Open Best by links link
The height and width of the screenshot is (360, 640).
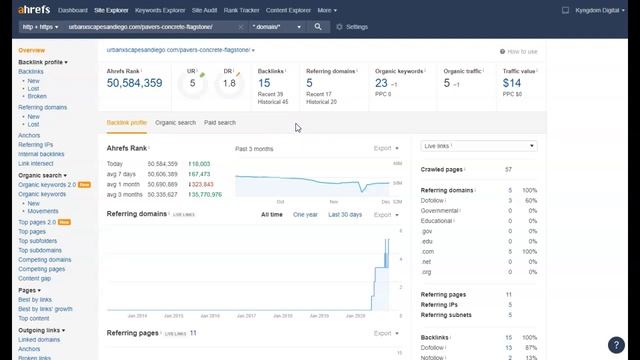35,300
